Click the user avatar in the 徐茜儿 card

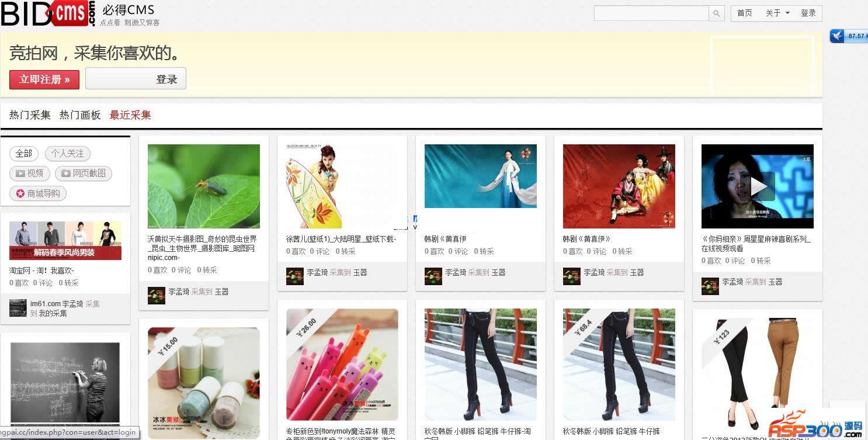(x=295, y=276)
